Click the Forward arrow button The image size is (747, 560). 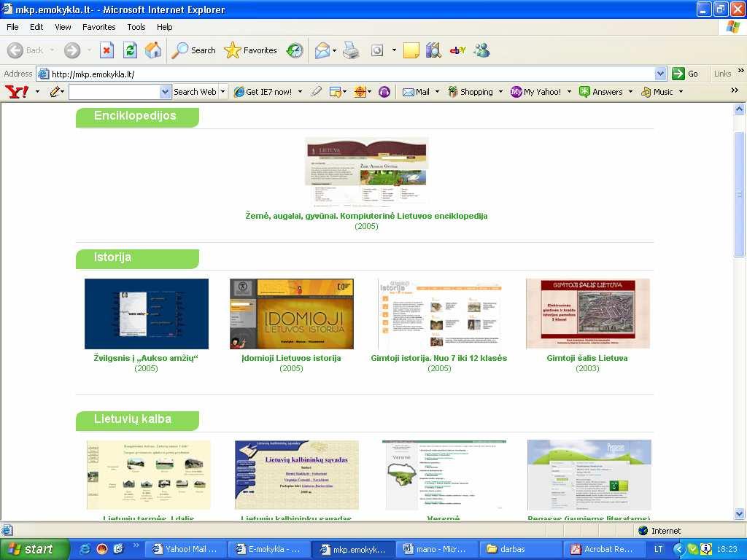click(x=72, y=50)
